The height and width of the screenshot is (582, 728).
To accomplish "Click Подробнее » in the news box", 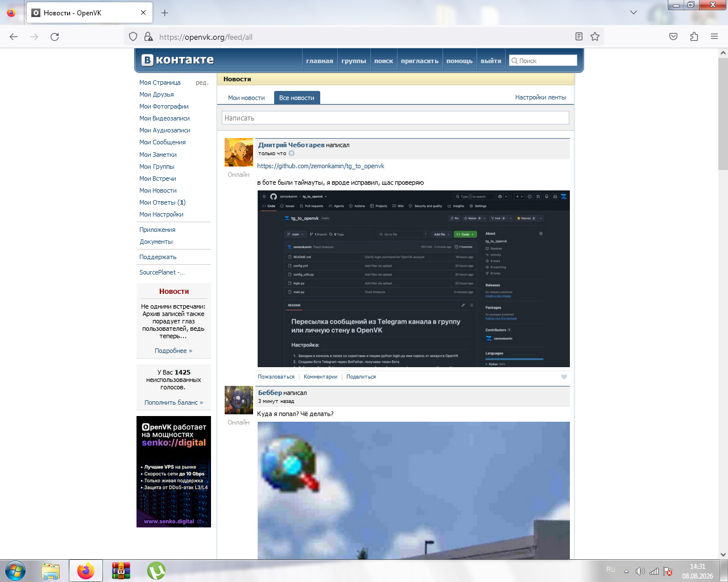I will point(173,351).
